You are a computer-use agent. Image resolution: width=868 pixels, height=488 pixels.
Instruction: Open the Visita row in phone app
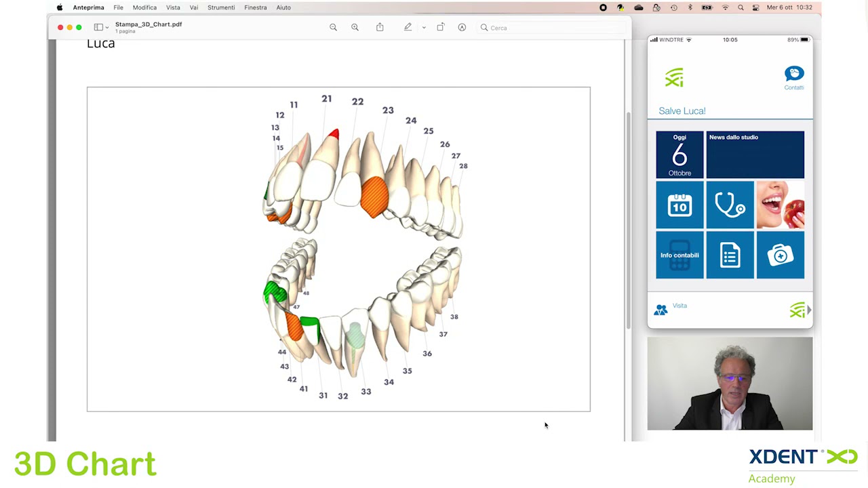730,310
